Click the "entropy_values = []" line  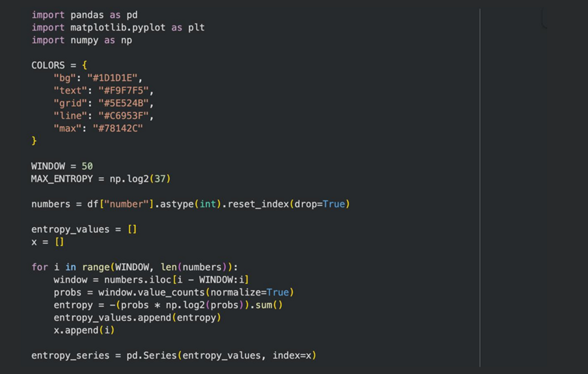coord(84,229)
